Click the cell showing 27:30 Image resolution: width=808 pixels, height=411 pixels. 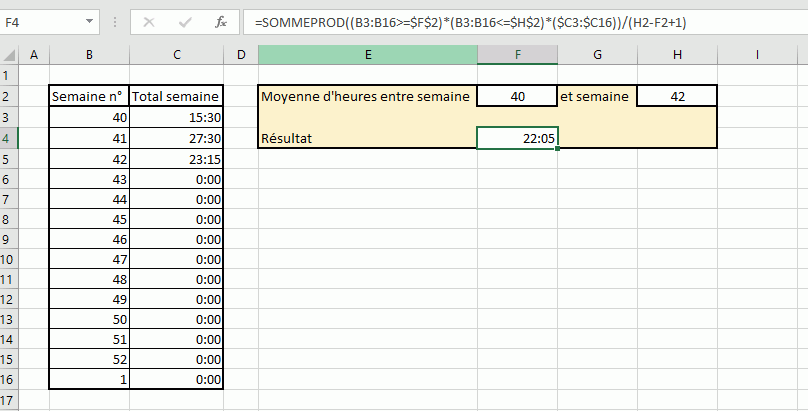(176, 139)
